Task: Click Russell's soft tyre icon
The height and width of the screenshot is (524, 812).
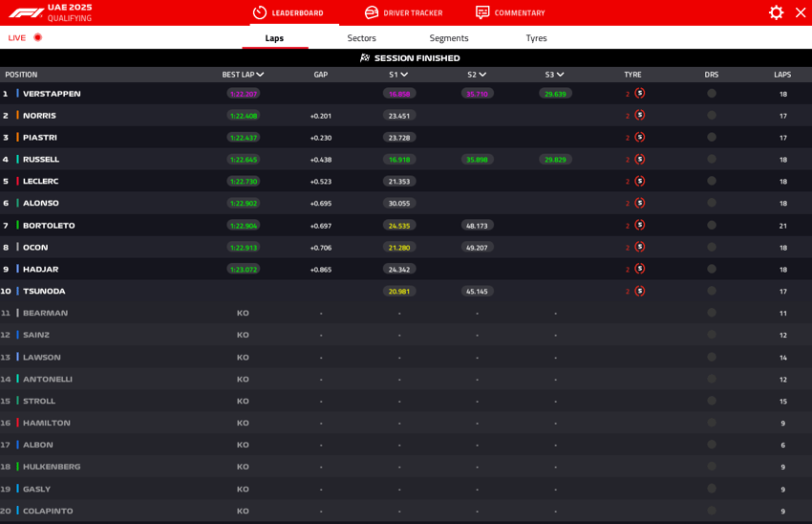Action: 639,159
